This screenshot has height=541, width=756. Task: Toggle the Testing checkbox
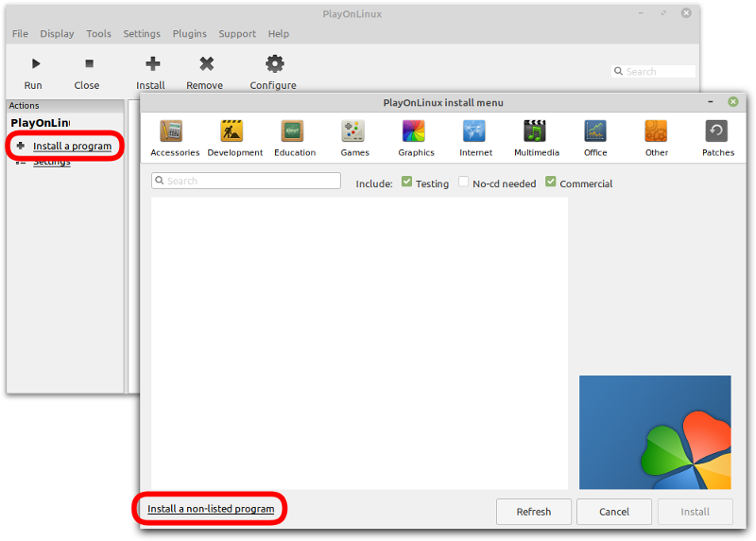(x=406, y=182)
